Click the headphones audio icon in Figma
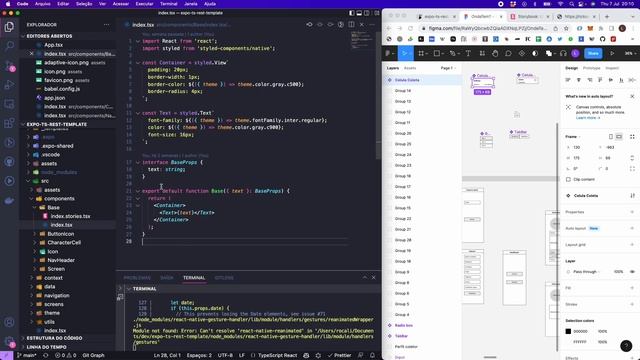The width and height of the screenshot is (640, 360). 563,53
